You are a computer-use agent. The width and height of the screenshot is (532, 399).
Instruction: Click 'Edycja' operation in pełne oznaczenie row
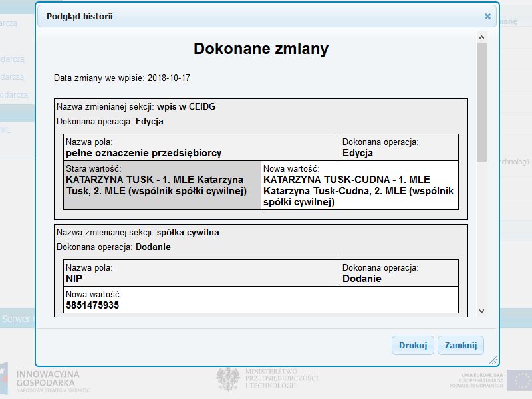point(358,153)
